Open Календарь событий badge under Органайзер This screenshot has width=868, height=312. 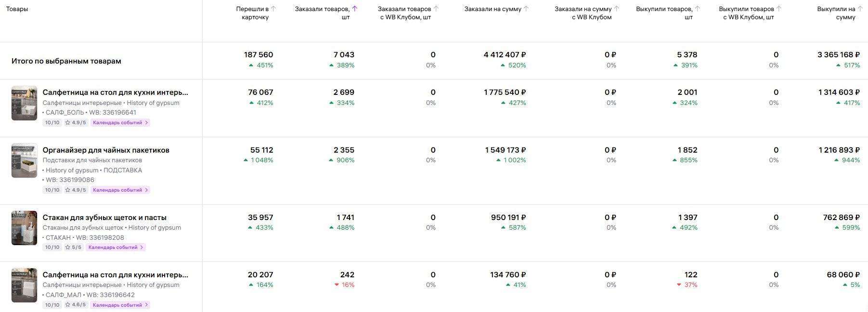point(120,190)
